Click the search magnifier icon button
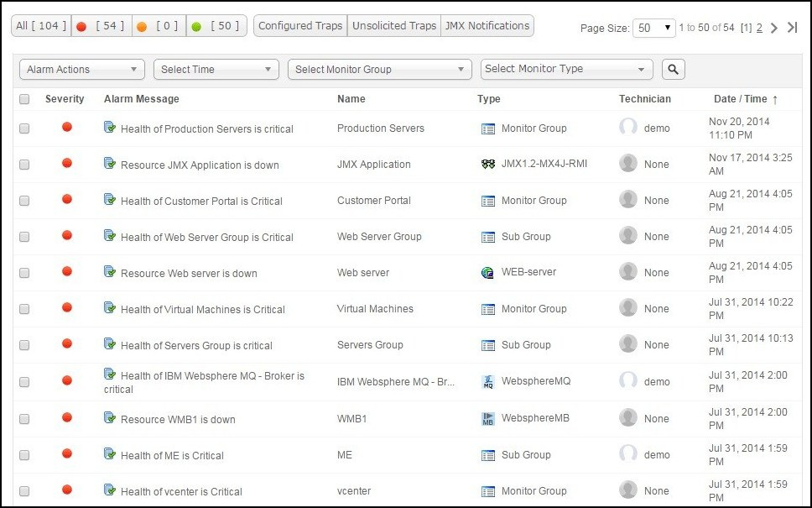The image size is (812, 508). 674,70
